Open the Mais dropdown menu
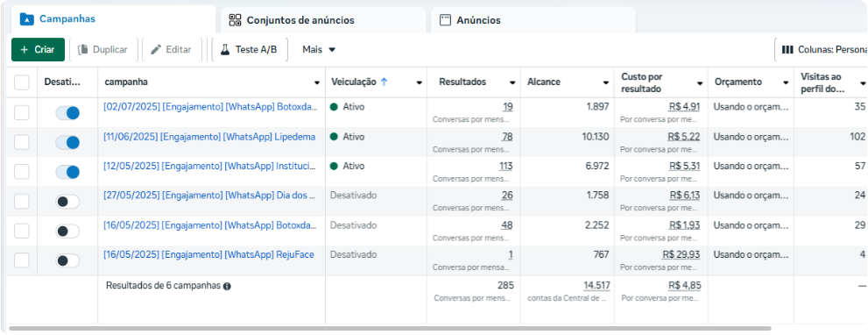 (x=319, y=49)
